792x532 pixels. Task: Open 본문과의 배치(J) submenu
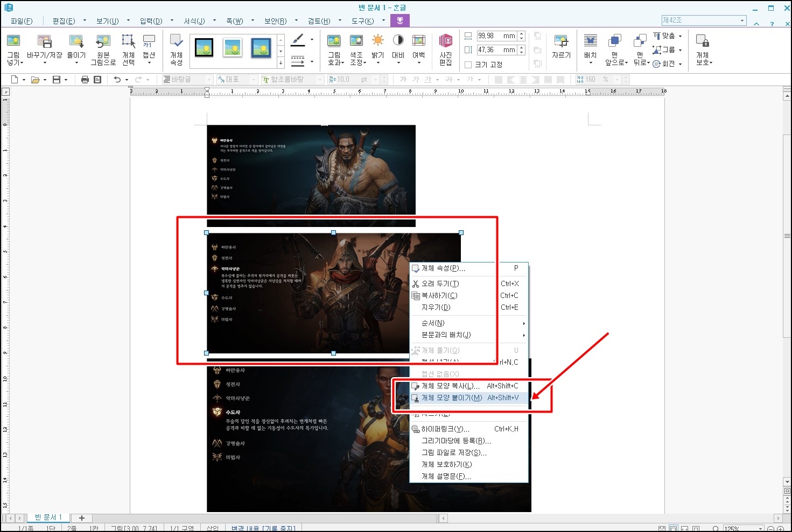[x=468, y=335]
